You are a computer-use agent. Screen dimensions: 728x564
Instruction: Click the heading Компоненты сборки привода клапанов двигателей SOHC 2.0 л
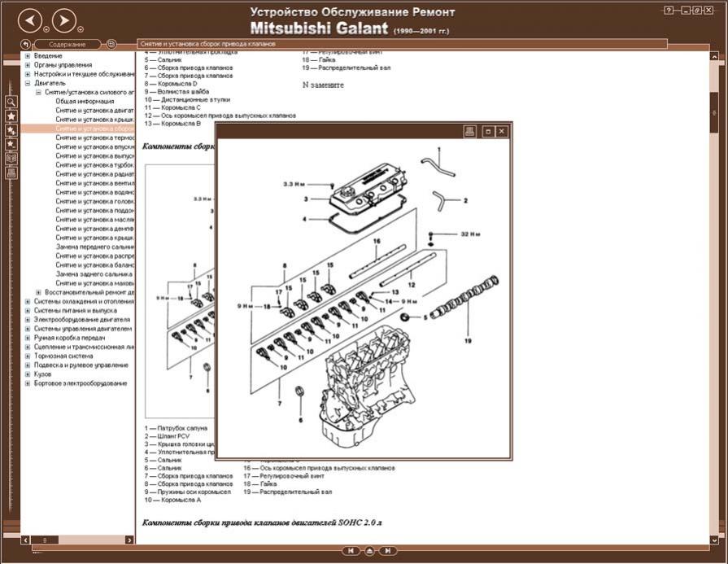tap(262, 522)
